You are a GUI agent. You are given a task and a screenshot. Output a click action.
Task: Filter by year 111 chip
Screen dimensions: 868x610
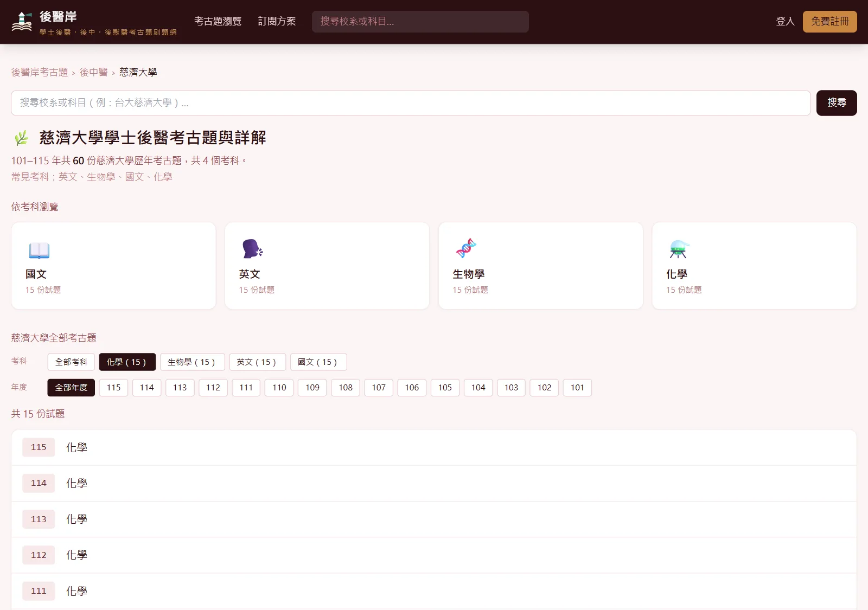click(x=246, y=388)
